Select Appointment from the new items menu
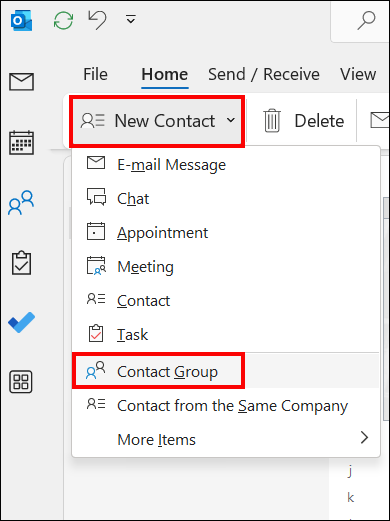Screen dimensions: 390x521 click(x=226, y=233)
